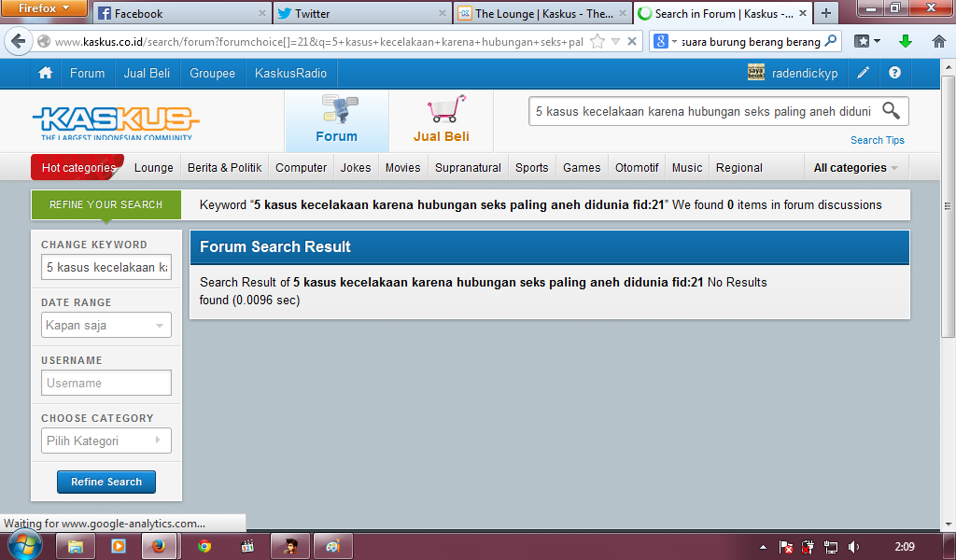956x560 pixels.
Task: Open clapperboard video app on taskbar
Action: pos(246,546)
